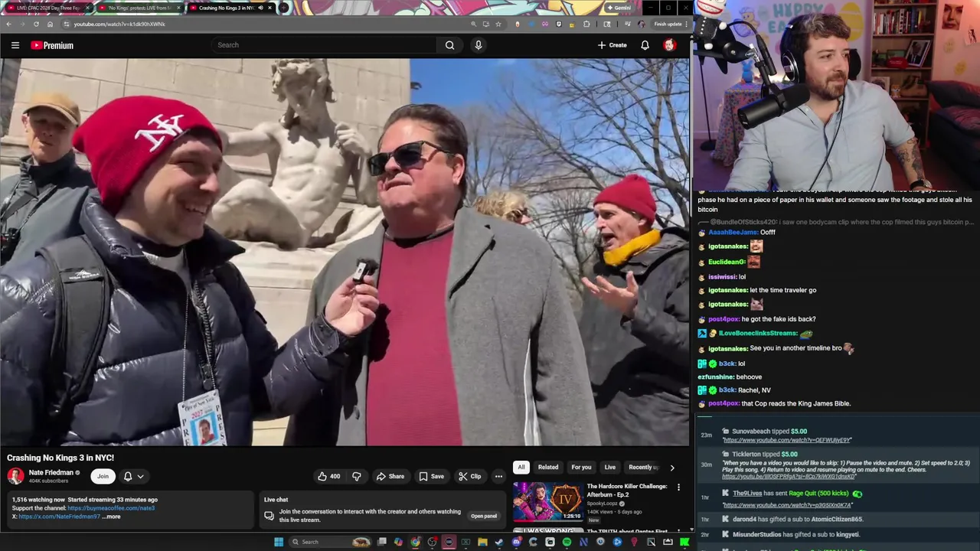Image resolution: width=980 pixels, height=551 pixels.
Task: Select the For you filter chip
Action: 581,467
